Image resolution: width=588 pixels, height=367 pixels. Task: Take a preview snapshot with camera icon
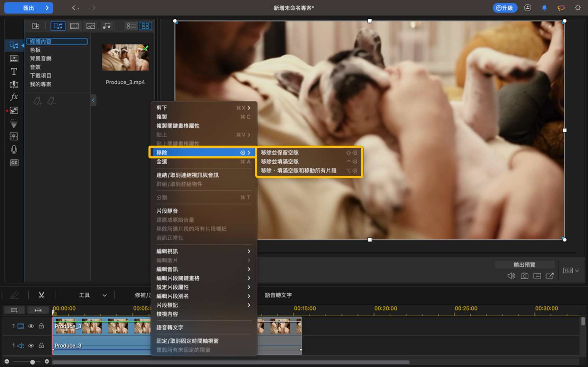tap(524, 276)
